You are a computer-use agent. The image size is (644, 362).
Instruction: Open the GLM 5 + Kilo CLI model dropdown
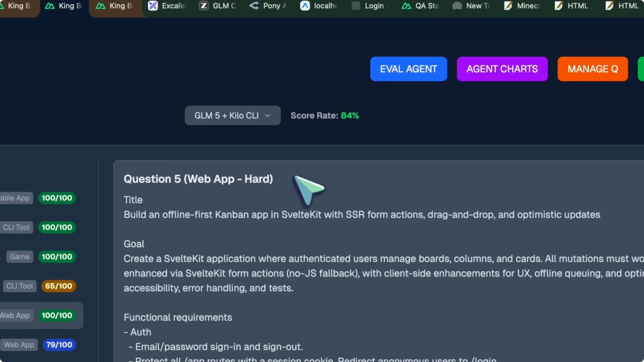point(233,115)
